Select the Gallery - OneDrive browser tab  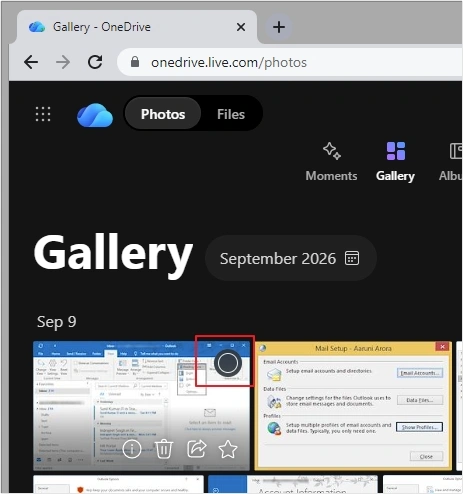pos(137,27)
